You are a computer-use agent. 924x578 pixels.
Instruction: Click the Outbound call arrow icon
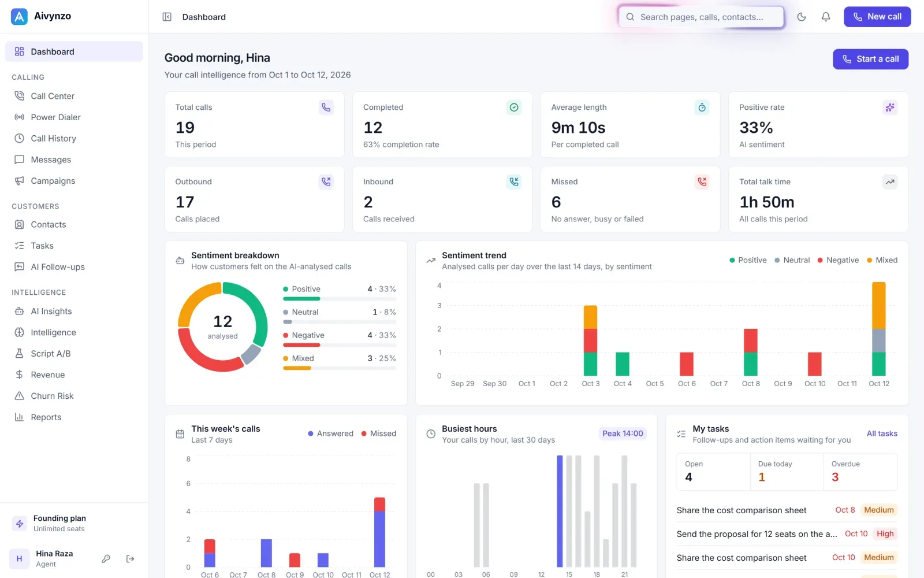[326, 181]
